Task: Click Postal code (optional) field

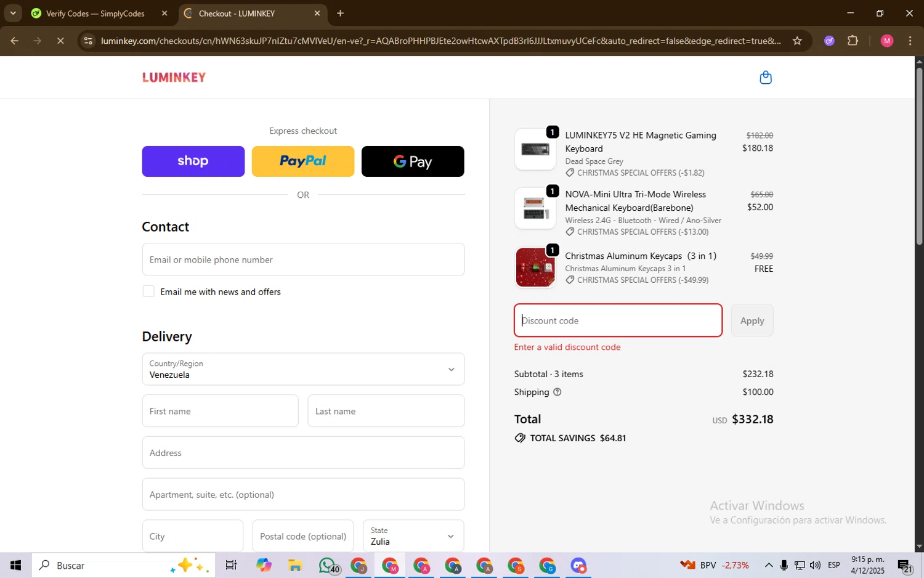Action: (303, 536)
